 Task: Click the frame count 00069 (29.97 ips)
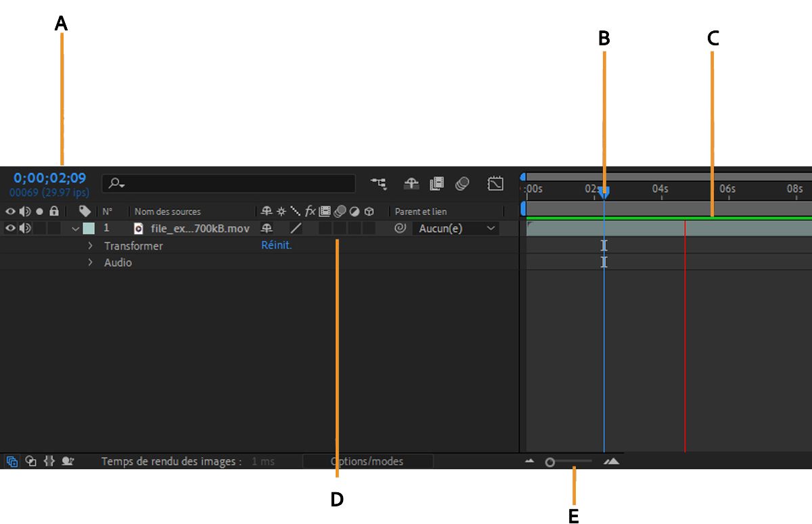coord(49,193)
